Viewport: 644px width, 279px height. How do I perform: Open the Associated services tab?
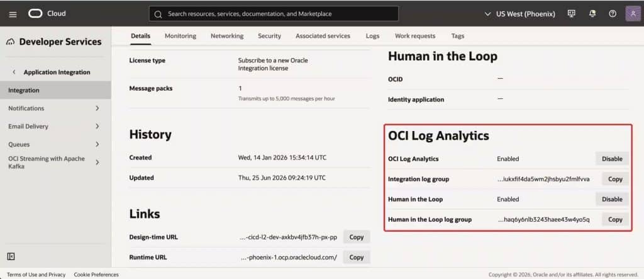[x=323, y=36]
